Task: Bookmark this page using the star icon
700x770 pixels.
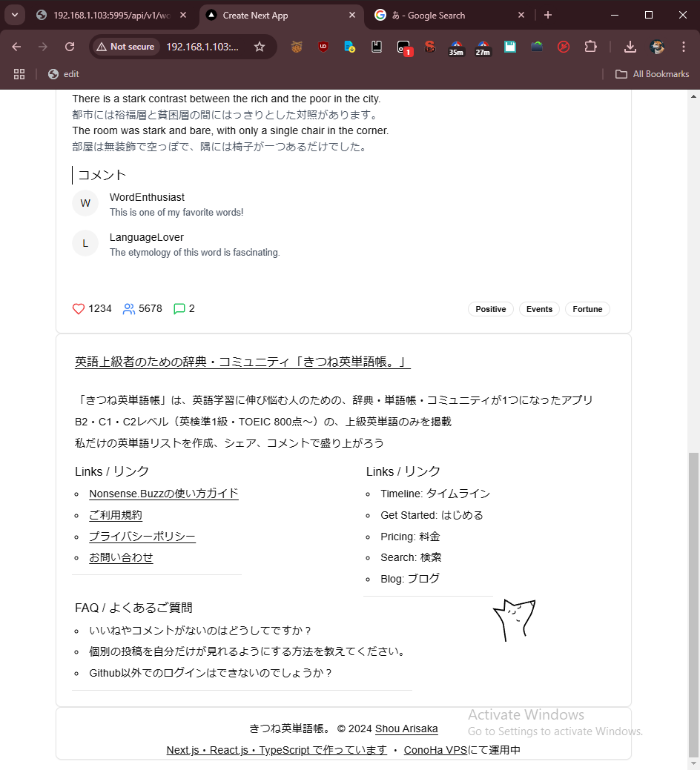Action: pos(260,47)
